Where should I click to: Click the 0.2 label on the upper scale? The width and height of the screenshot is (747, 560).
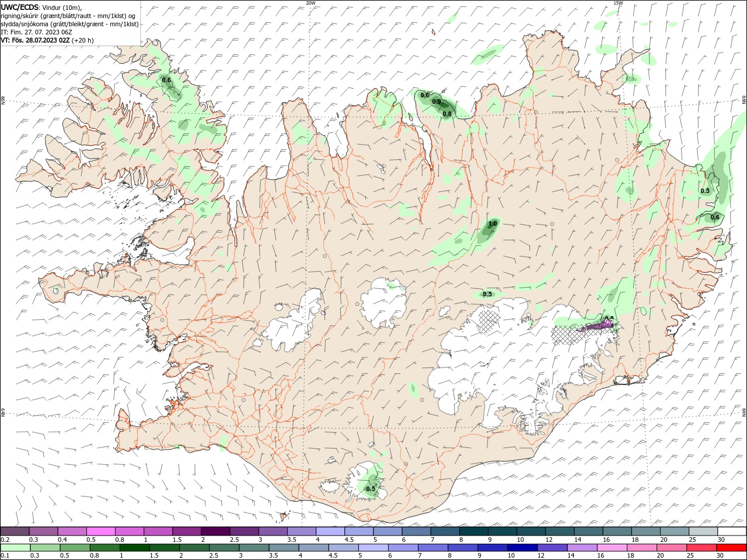(5, 540)
